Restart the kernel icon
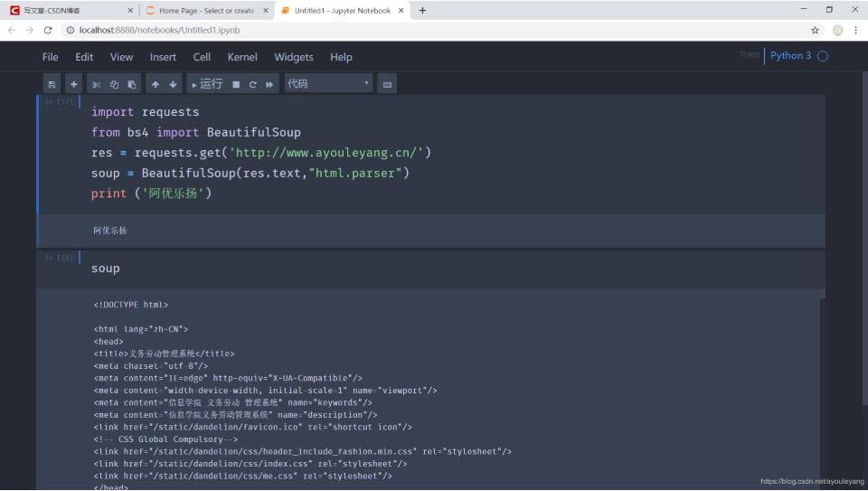This screenshot has height=491, width=868. [x=253, y=84]
